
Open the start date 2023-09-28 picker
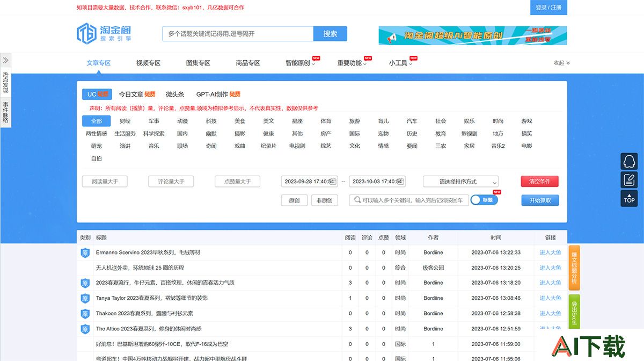(310, 182)
